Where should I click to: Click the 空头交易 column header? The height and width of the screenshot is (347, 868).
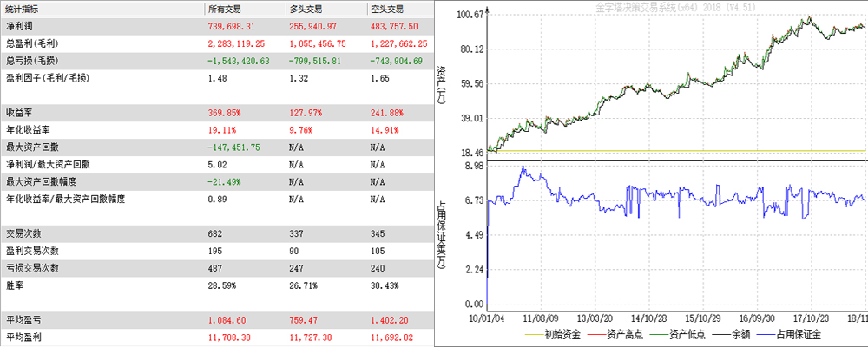click(389, 9)
